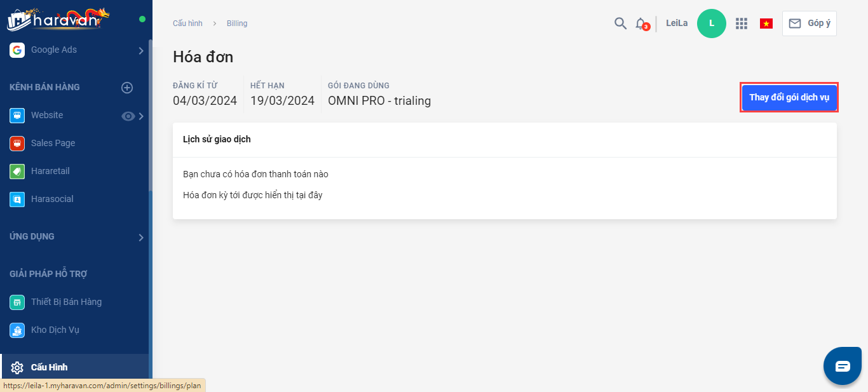Click the ỨNG DỤNG section header
Image resolution: width=868 pixels, height=392 pixels.
click(x=32, y=237)
